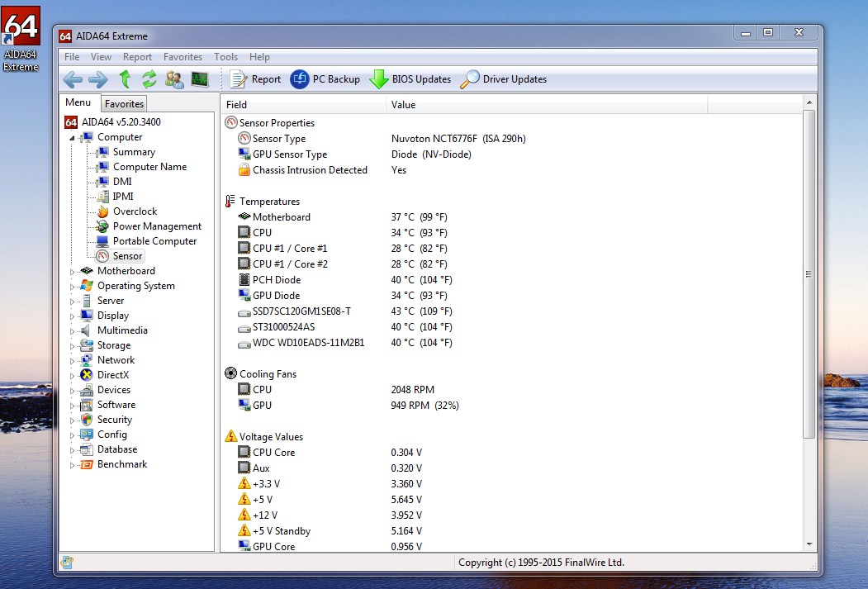Open the system monitor graph icon
Screen dimensions: 868x589
coord(200,79)
